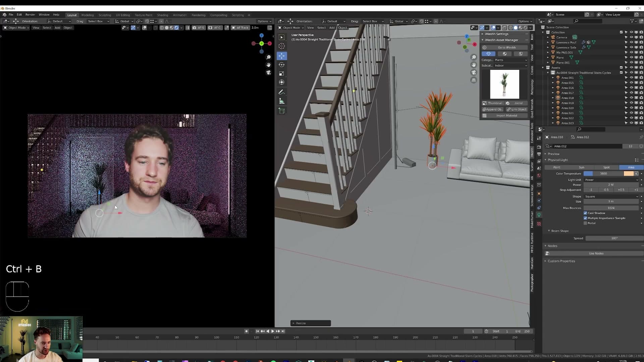Click the Go to iMeshh button
Screen dimensions: 644x362
(x=504, y=48)
